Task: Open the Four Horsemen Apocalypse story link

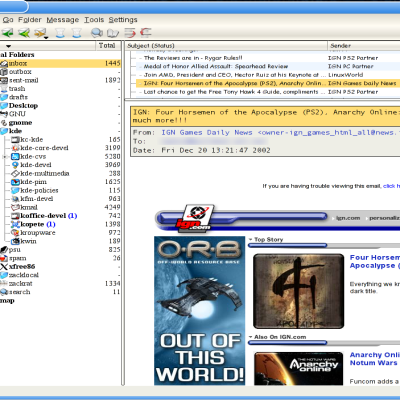Action: point(374,261)
